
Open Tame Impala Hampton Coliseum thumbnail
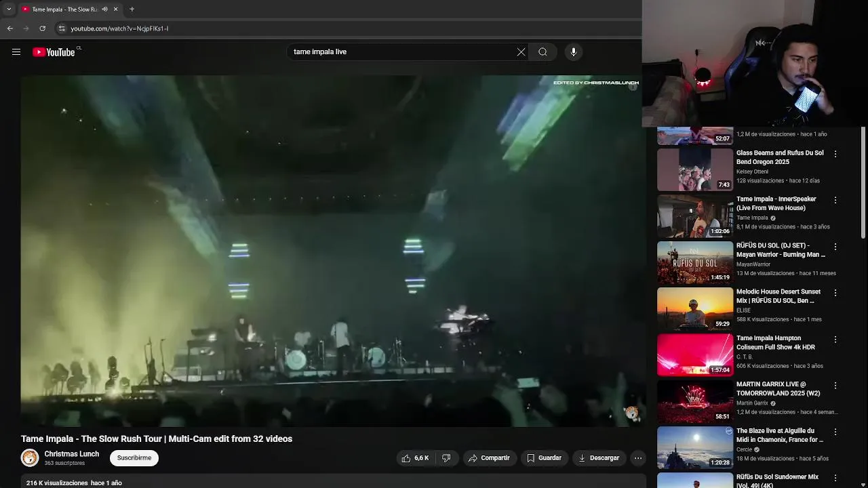click(x=695, y=355)
